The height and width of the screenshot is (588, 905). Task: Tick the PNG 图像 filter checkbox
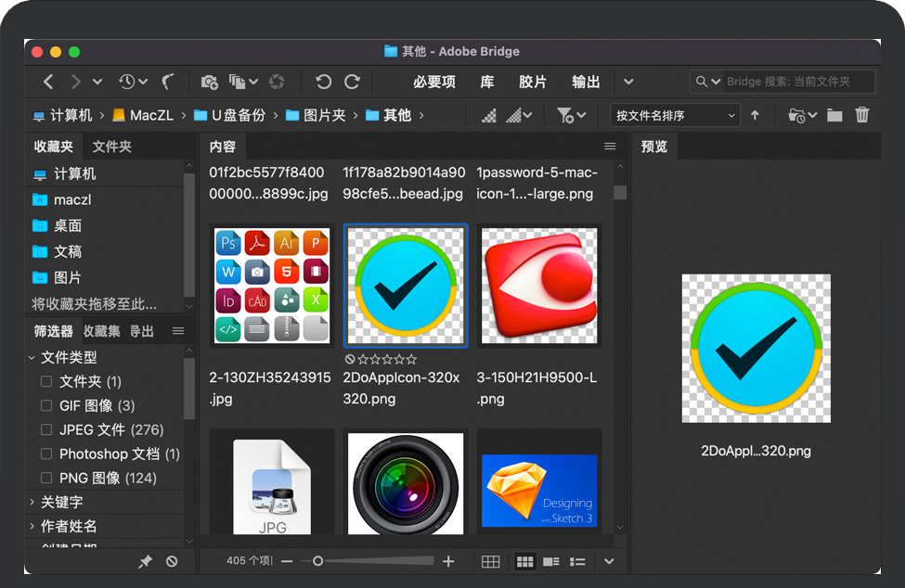tap(46, 478)
